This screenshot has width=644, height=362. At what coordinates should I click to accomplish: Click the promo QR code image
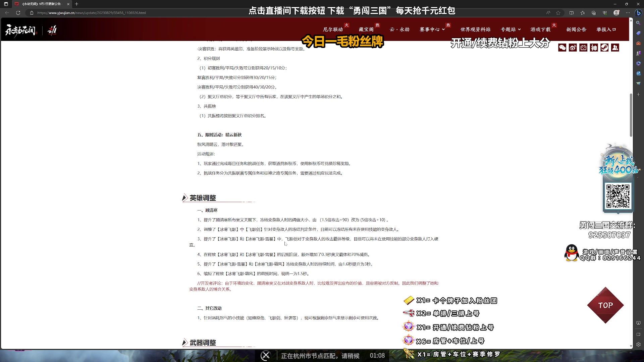618,196
